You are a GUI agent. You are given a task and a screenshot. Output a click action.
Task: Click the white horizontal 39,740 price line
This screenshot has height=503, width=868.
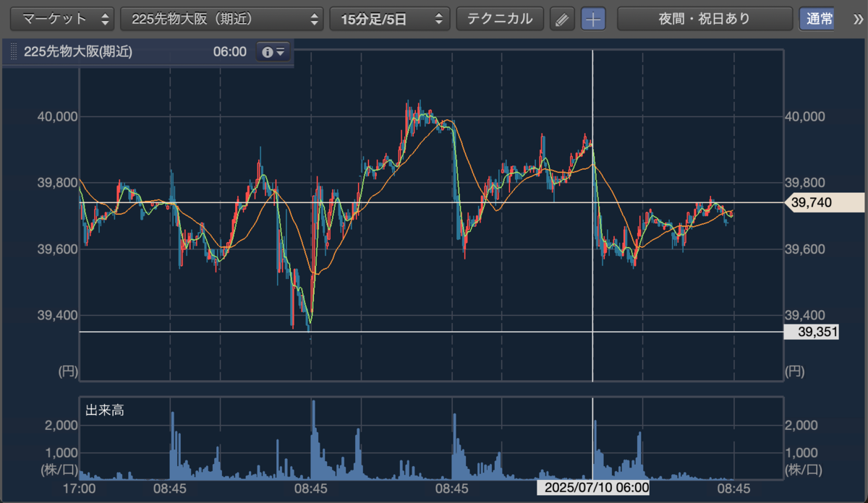click(x=431, y=203)
